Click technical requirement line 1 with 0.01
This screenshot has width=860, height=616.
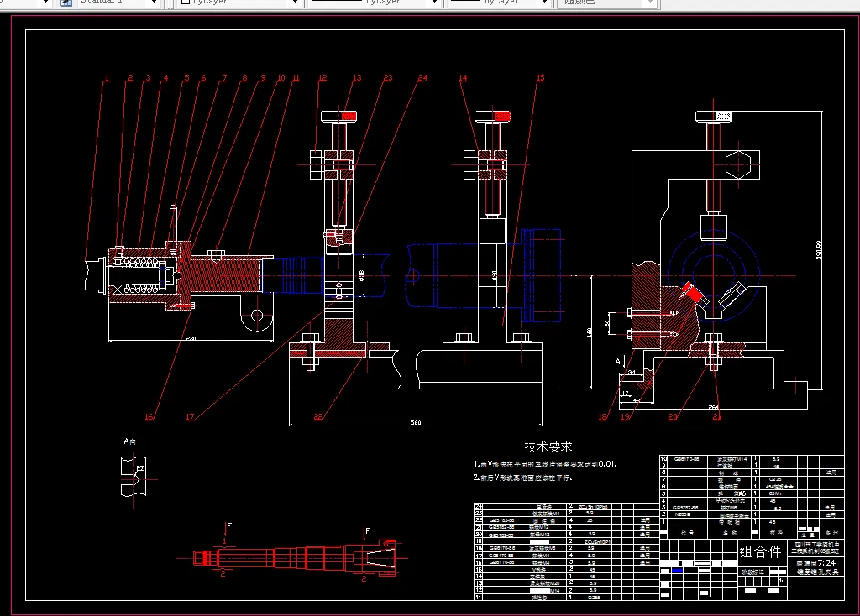tap(544, 464)
